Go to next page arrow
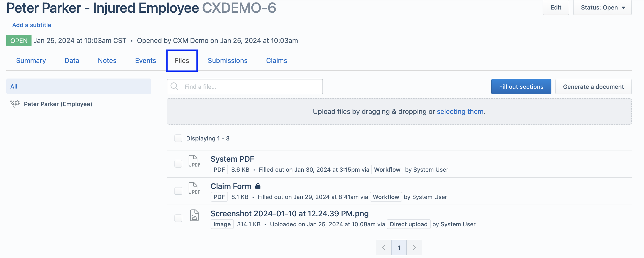Image resolution: width=644 pixels, height=258 pixels. click(414, 247)
